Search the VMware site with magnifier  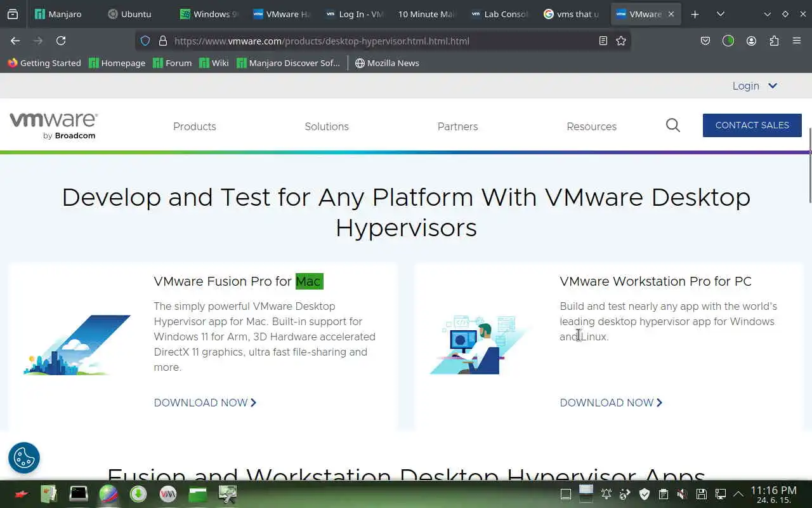point(673,126)
